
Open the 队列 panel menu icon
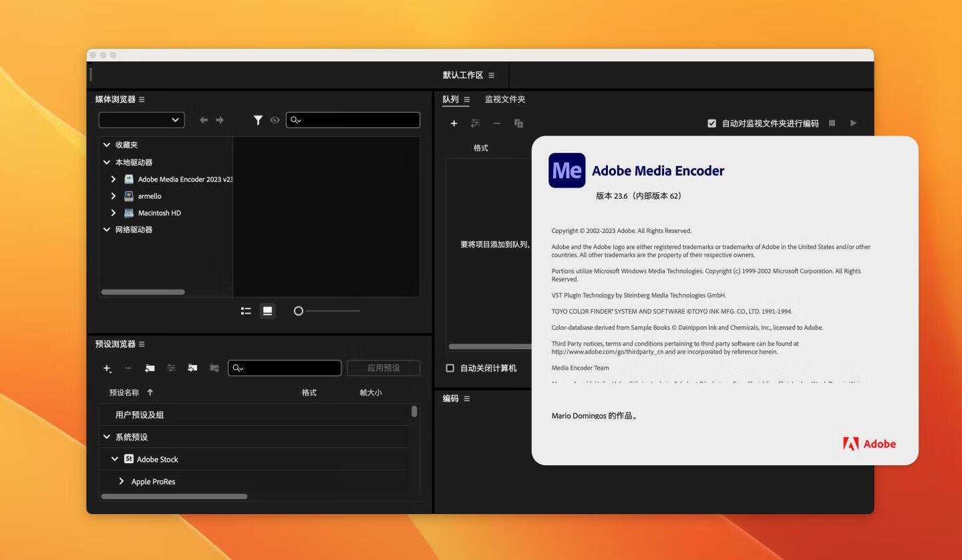(466, 99)
